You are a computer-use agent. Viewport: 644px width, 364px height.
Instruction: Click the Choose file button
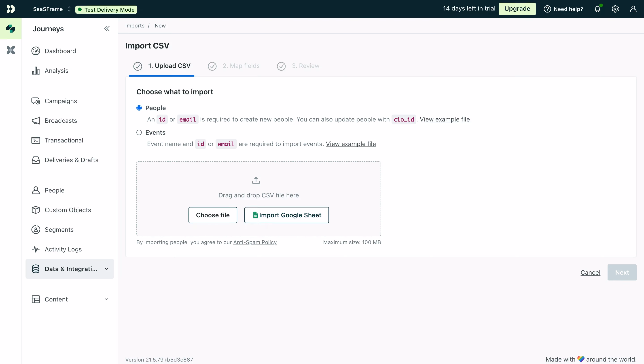pos(213,215)
